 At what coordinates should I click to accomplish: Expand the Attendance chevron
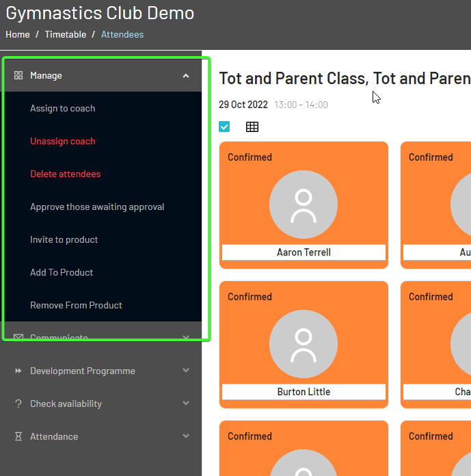[186, 436]
